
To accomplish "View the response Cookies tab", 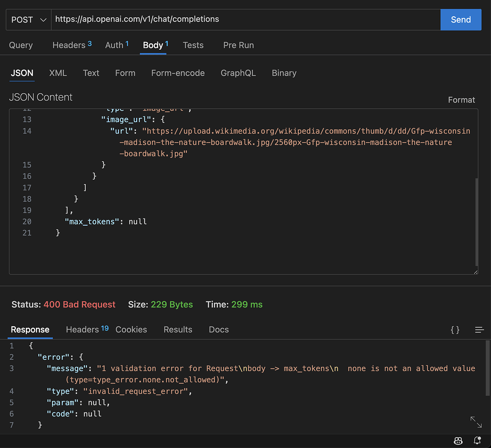I will (131, 330).
